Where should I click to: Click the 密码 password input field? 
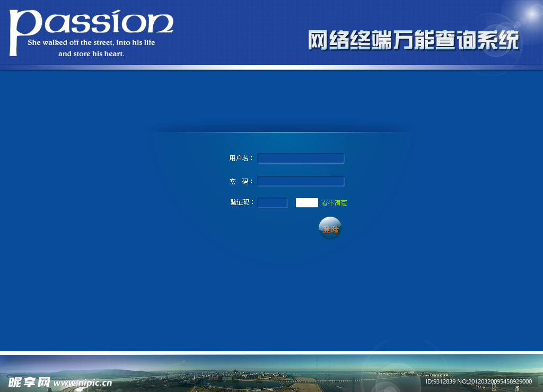tap(301, 181)
